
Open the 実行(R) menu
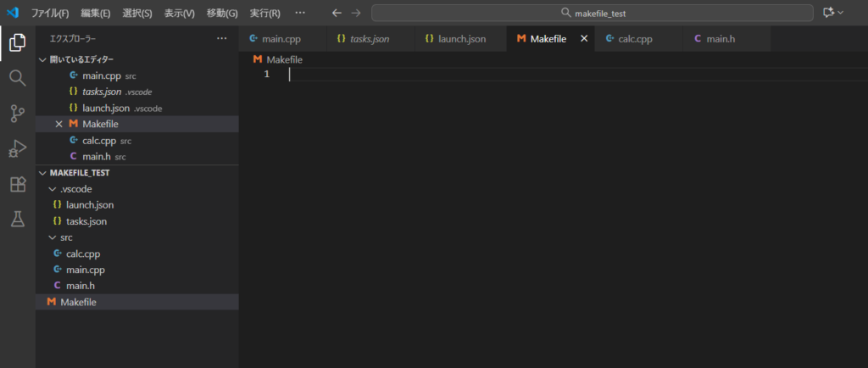pyautogui.click(x=264, y=14)
